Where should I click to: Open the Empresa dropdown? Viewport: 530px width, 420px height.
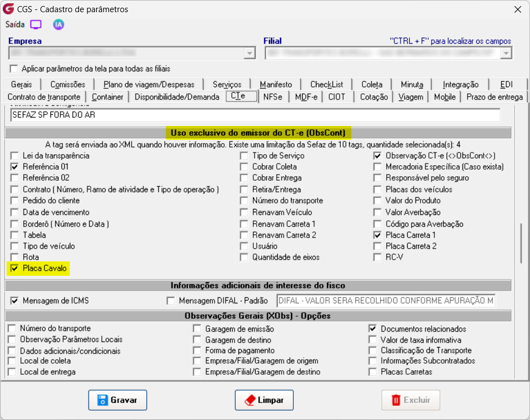point(250,54)
